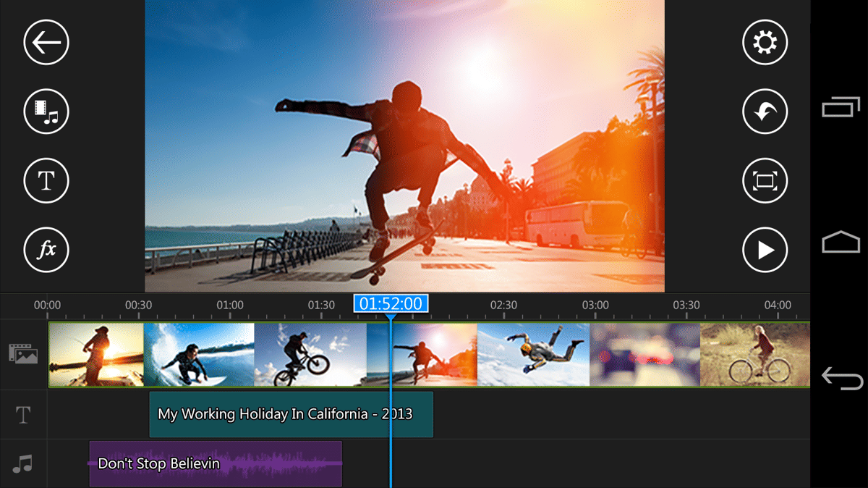Select the surfer clip thumbnail
The width and height of the screenshot is (868, 488).
tap(199, 355)
